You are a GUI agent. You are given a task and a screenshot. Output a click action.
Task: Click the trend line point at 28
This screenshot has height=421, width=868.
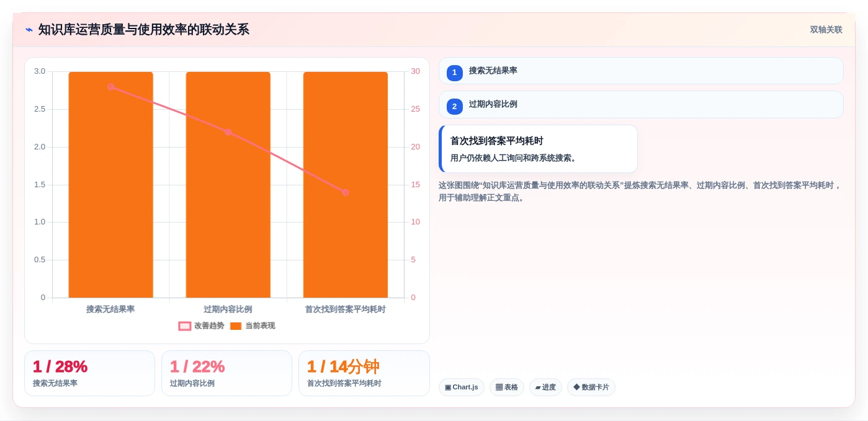(110, 87)
